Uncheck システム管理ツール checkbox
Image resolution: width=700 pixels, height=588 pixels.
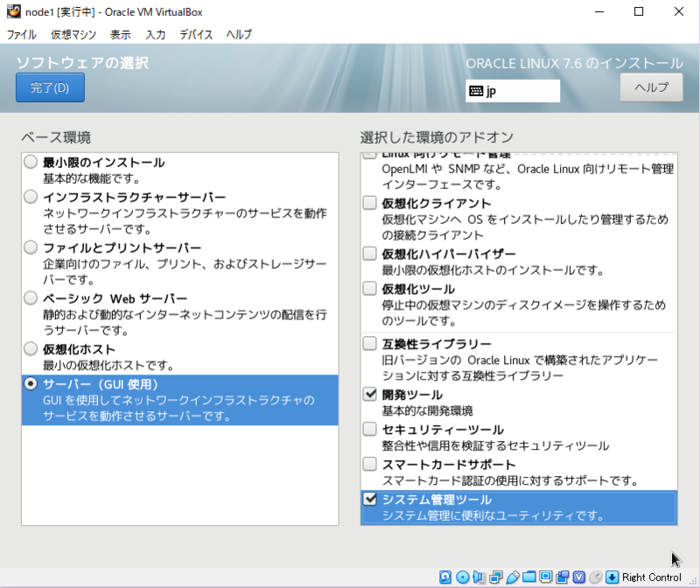point(369,499)
